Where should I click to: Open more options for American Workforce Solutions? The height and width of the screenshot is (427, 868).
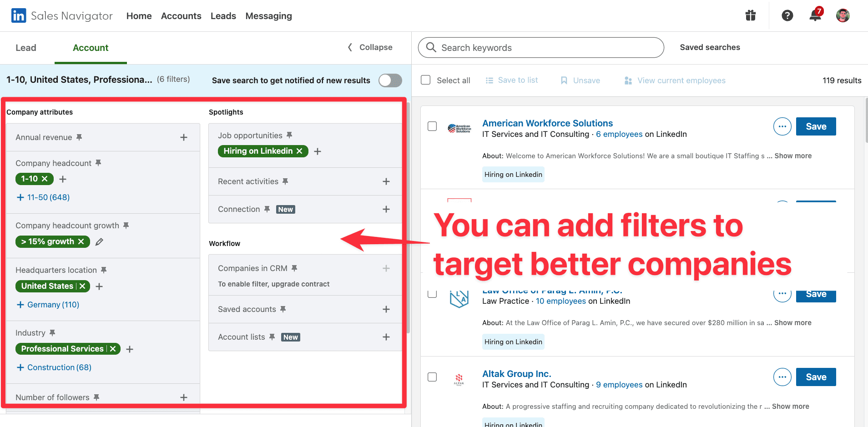[x=782, y=126]
